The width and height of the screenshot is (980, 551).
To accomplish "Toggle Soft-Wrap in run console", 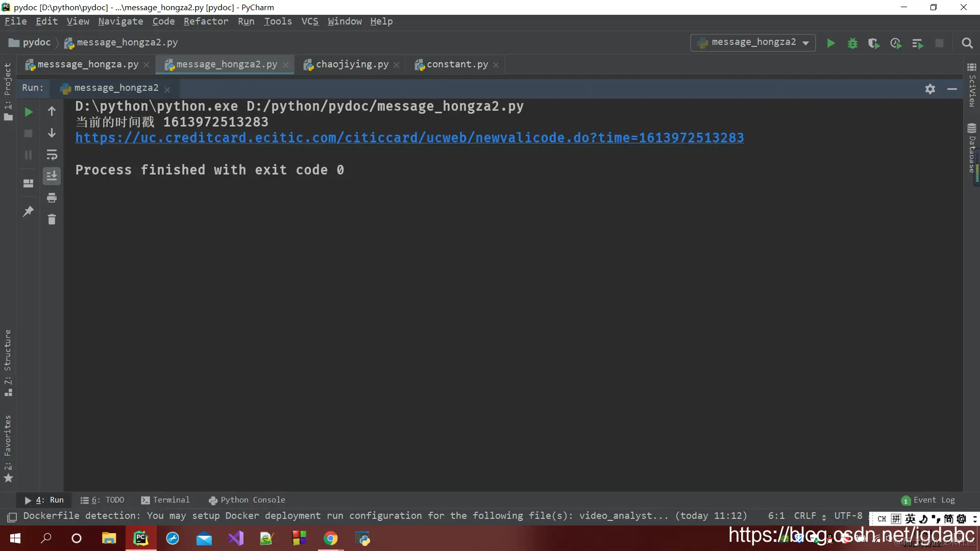I will coord(52,155).
